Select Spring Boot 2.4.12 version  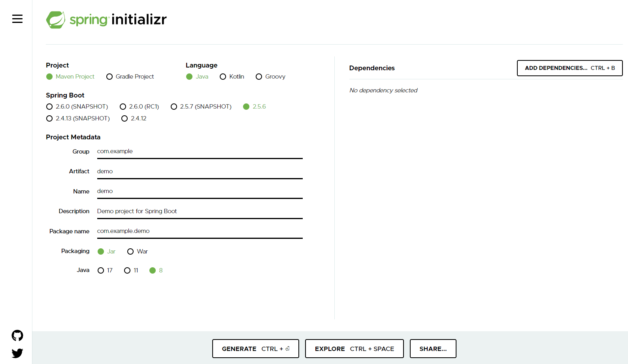click(x=134, y=118)
